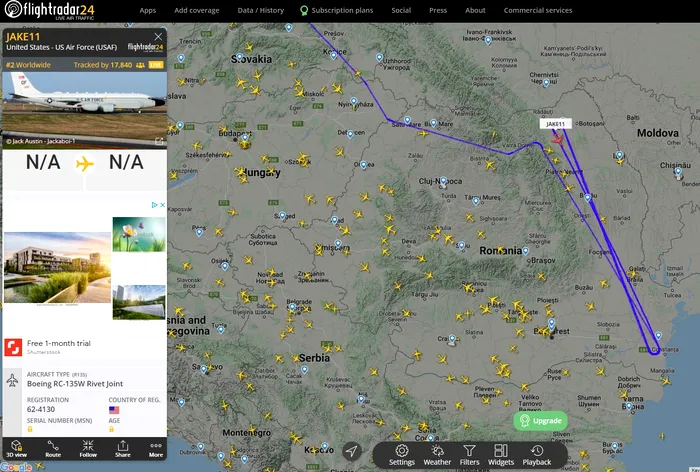Image resolution: width=700 pixels, height=472 pixels.
Task: Click the JAKE11 label on the map
Action: (x=555, y=124)
